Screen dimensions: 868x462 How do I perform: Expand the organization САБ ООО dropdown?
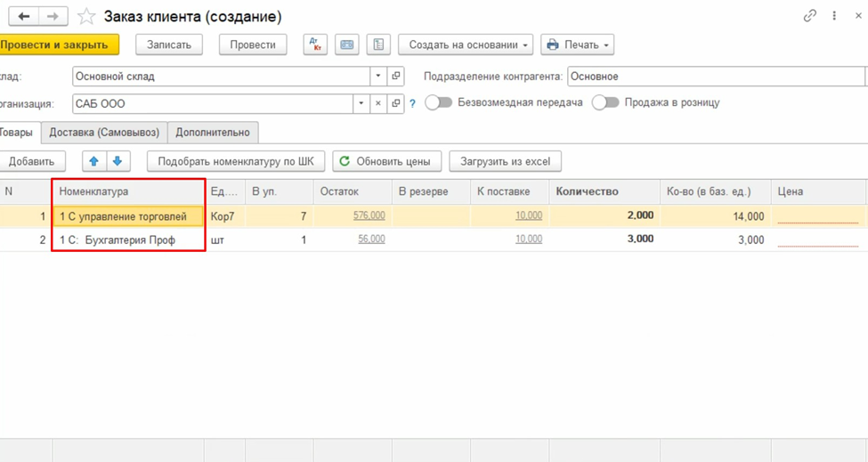(x=361, y=103)
